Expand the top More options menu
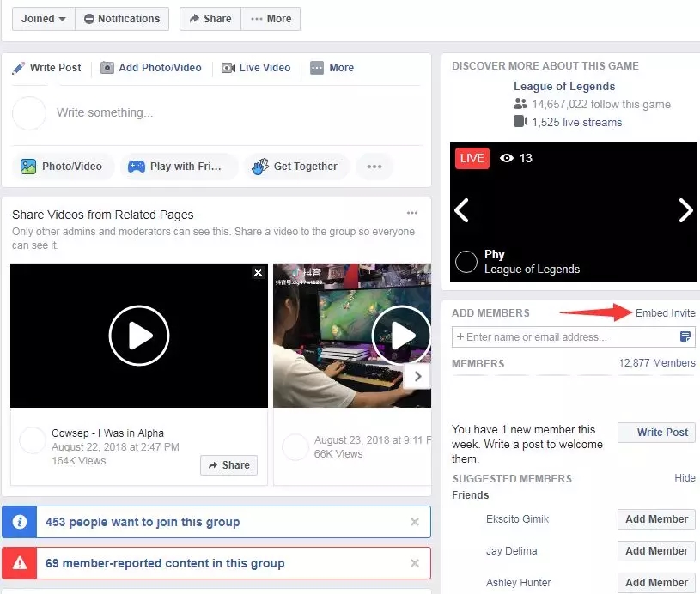 pos(271,19)
